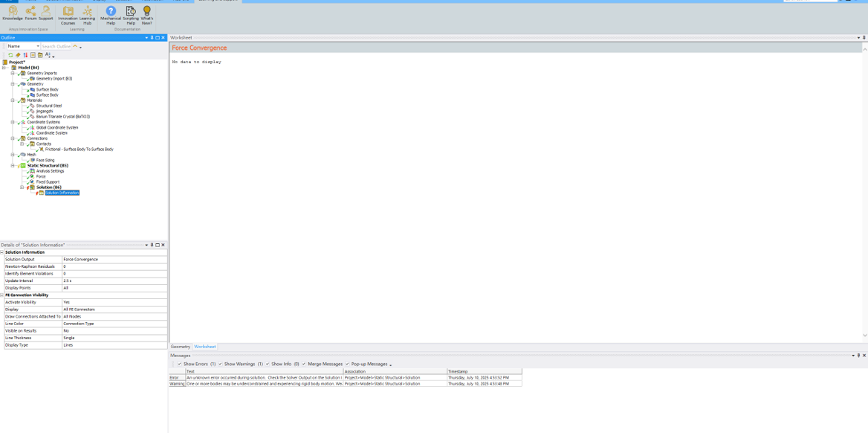
Task: Click Line Thickness value Single
Action: pos(114,338)
